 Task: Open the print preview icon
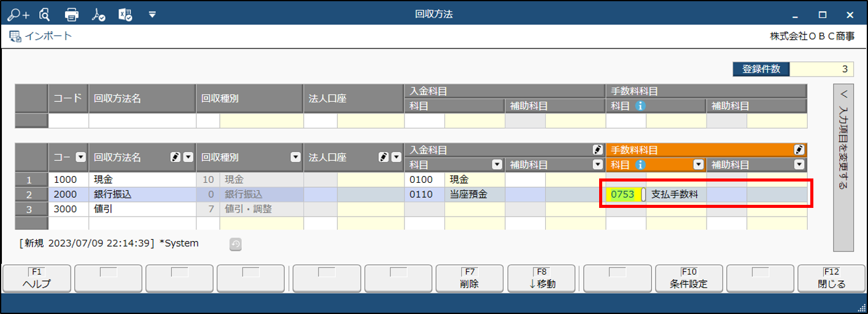(x=44, y=13)
